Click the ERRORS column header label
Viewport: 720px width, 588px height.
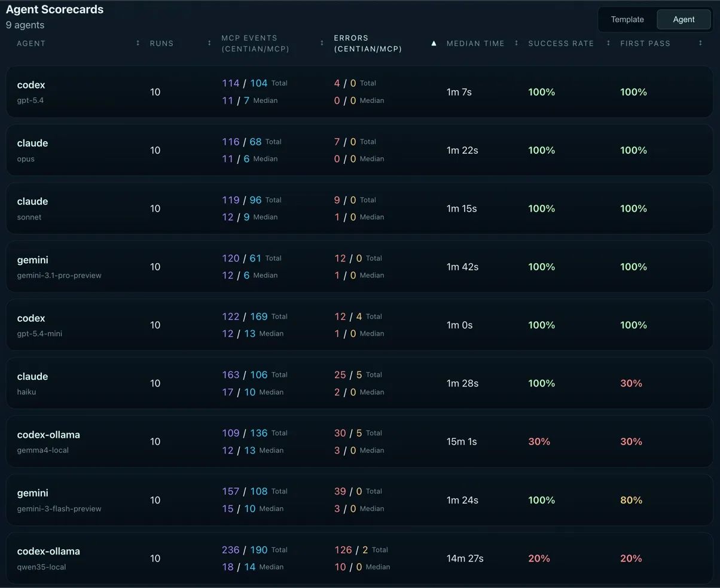pos(350,38)
